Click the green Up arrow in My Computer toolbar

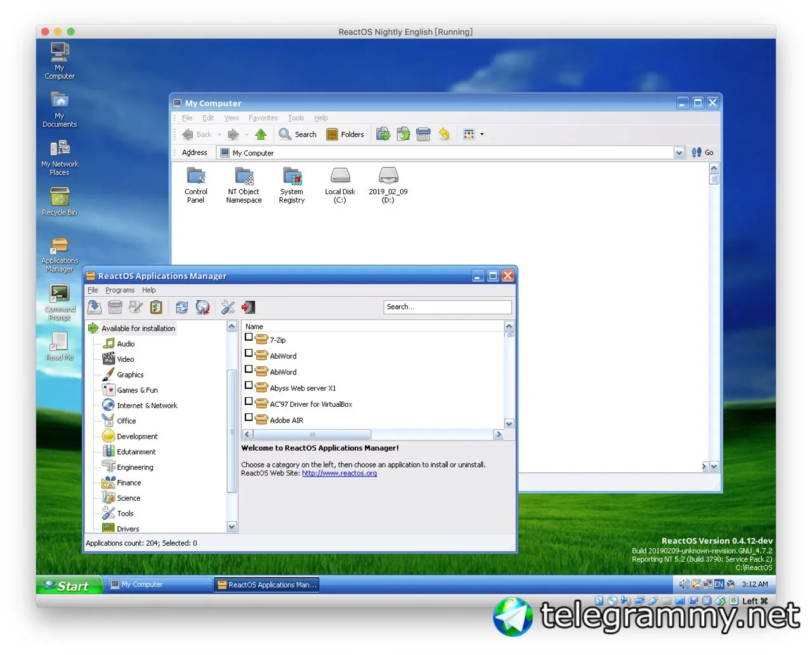pos(261,135)
